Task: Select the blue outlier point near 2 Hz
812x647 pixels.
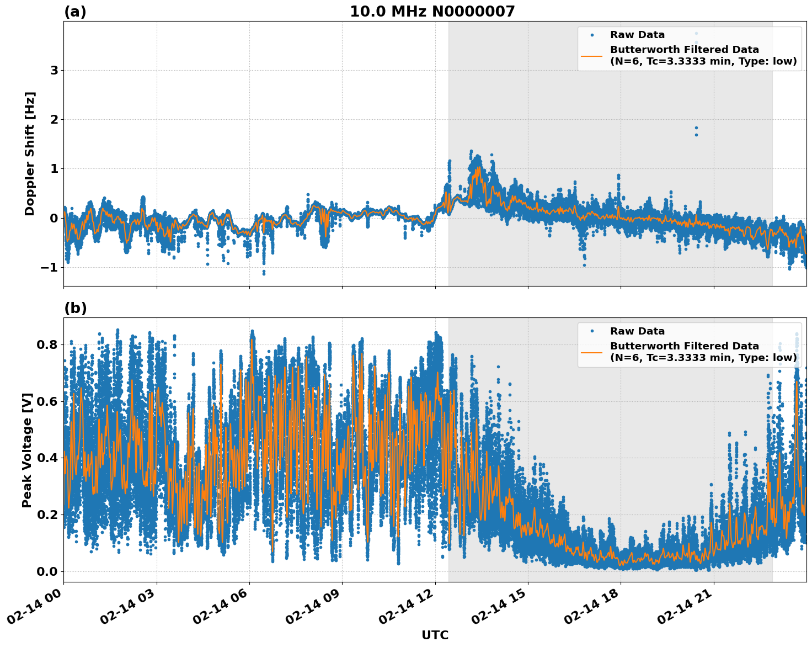Action: (697, 129)
